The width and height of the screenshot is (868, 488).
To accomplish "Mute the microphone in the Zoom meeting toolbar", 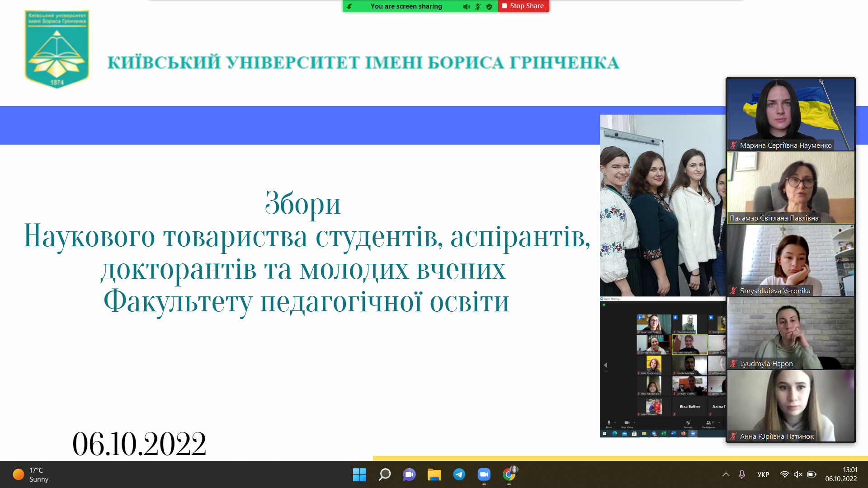I will [609, 423].
